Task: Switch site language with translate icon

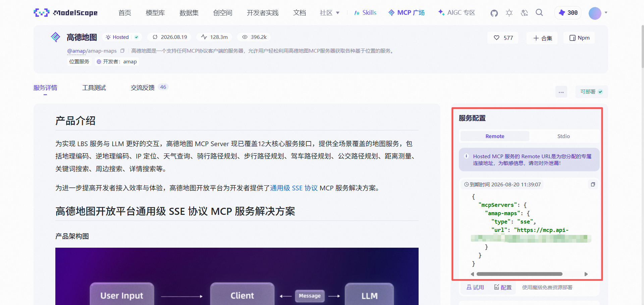Action: point(524,13)
